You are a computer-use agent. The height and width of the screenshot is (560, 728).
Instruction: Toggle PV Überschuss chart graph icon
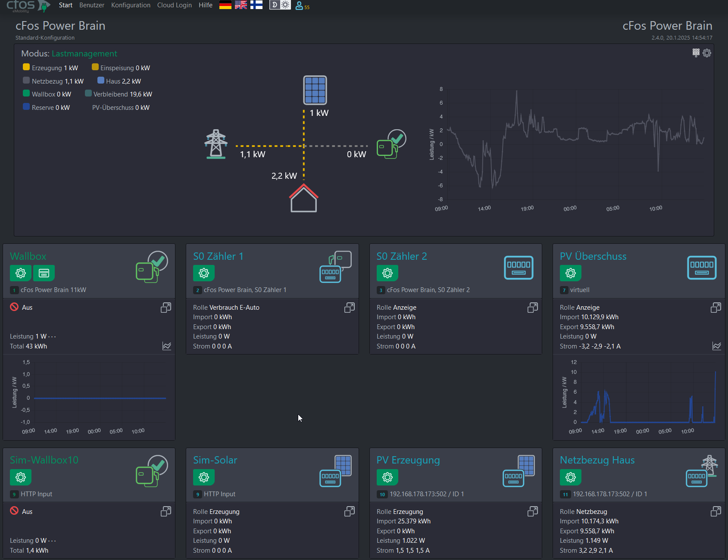click(717, 346)
